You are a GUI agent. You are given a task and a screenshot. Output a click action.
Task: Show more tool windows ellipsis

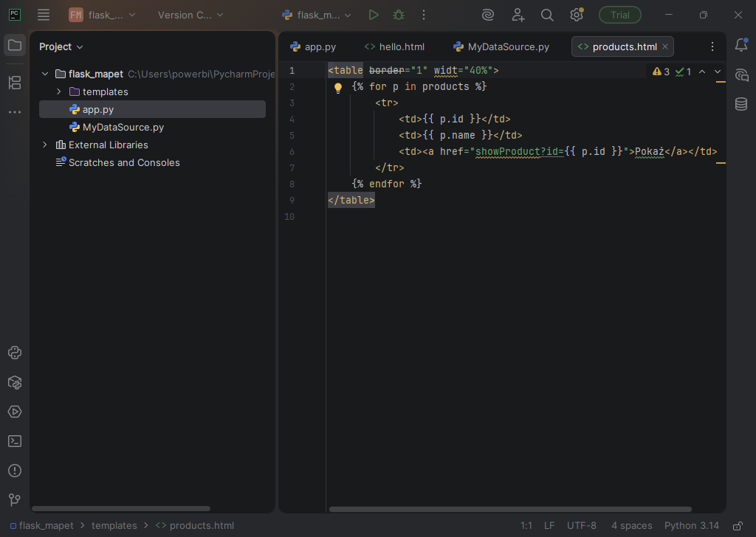[15, 111]
